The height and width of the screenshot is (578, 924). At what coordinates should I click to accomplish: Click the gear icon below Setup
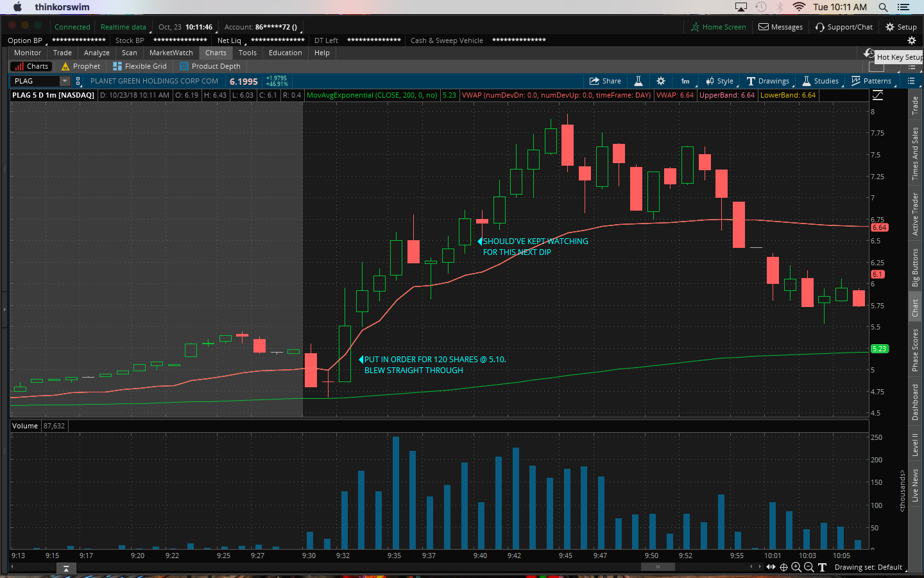coord(911,40)
